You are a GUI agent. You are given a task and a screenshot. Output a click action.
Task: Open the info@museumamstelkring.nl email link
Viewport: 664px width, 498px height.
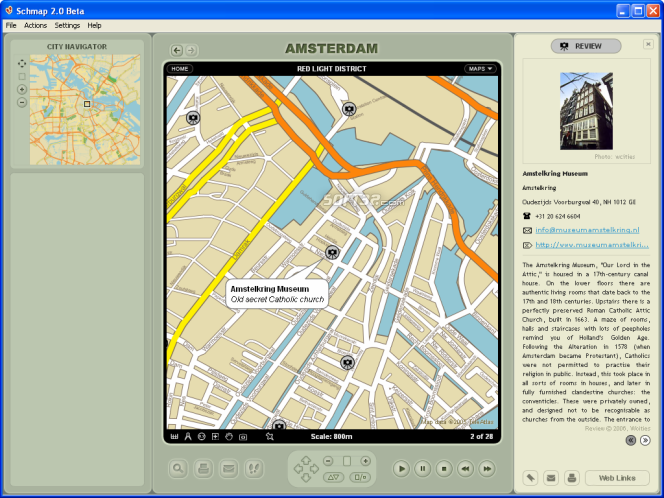587,230
